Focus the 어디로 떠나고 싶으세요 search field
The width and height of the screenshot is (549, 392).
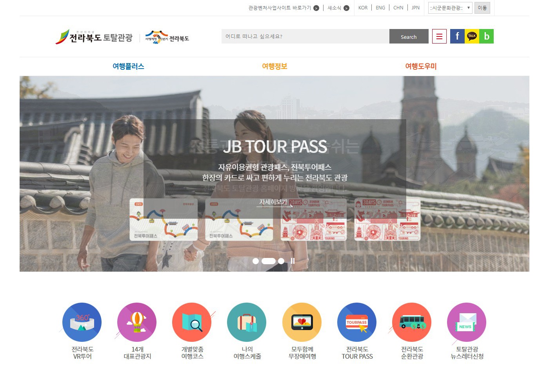click(x=305, y=36)
